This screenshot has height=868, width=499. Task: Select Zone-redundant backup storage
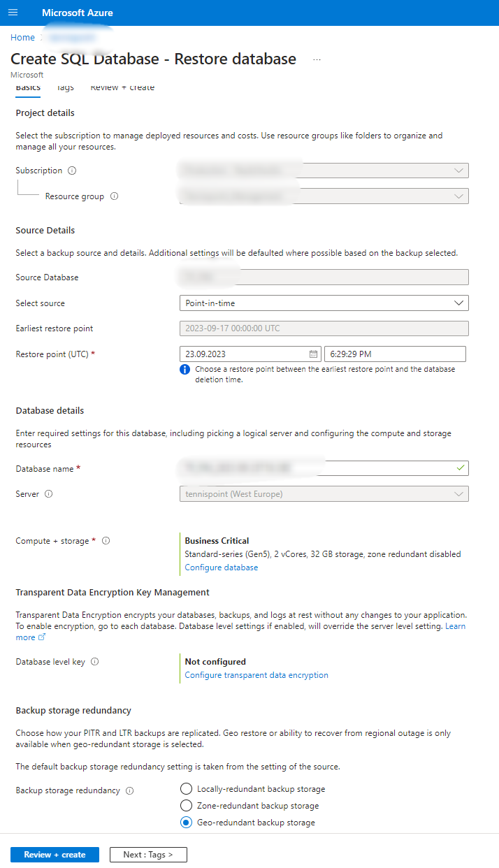click(186, 805)
